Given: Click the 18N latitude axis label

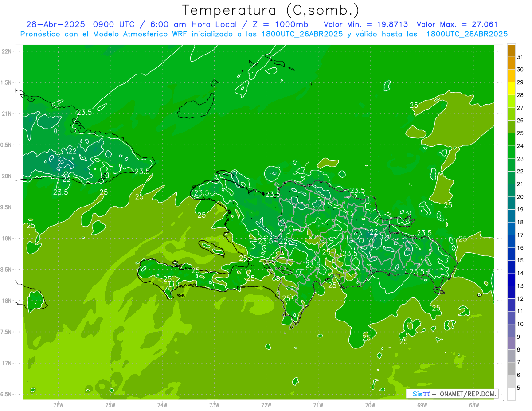Looking at the screenshot, I should pos(7,301).
